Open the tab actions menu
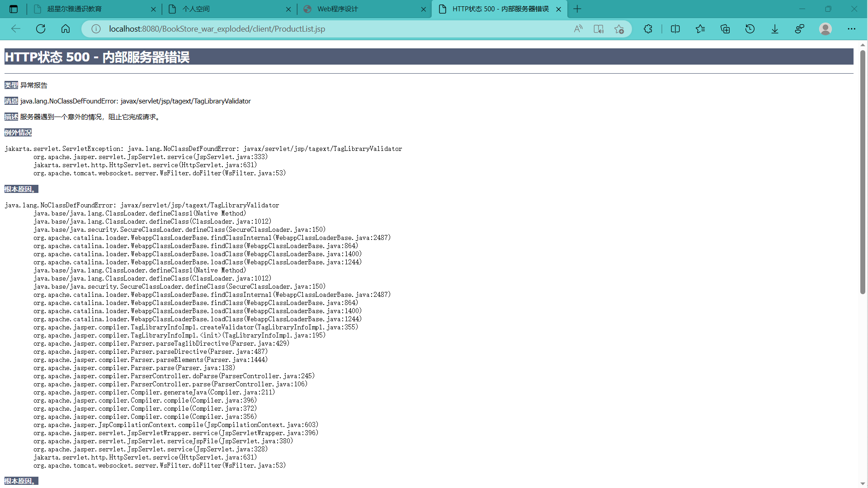The height and width of the screenshot is (488, 868). [x=14, y=9]
